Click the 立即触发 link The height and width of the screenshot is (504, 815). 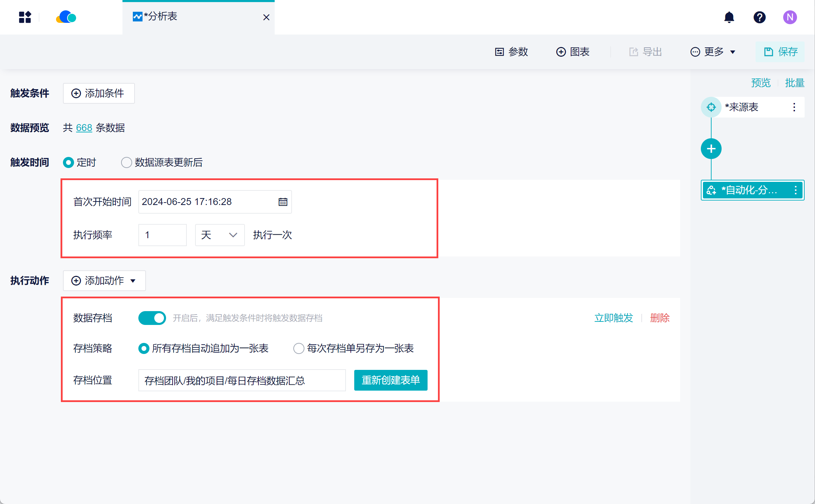(x=613, y=318)
